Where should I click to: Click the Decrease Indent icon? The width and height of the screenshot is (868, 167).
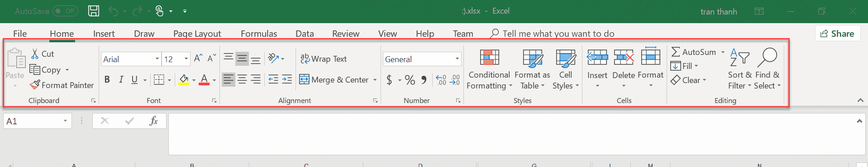coord(273,79)
